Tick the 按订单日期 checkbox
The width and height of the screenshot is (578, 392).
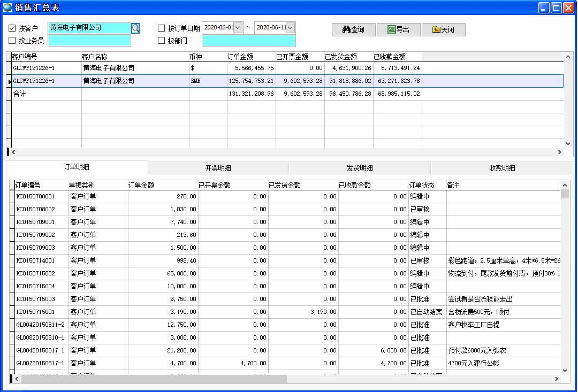[x=162, y=28]
